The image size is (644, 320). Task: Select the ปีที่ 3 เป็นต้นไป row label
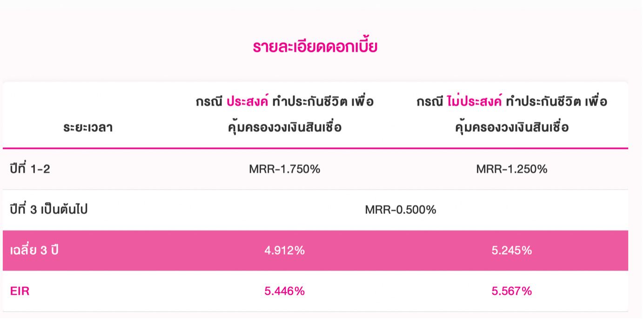(48, 210)
